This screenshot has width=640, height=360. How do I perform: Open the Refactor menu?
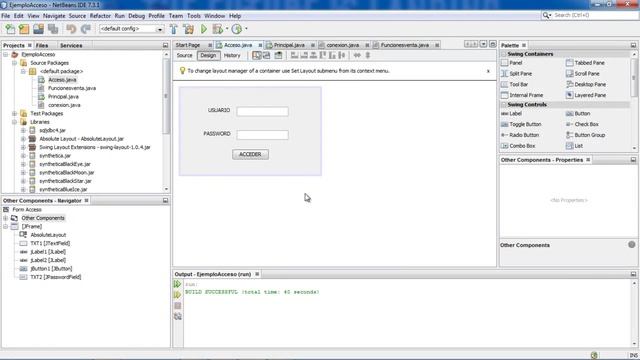coord(100,16)
